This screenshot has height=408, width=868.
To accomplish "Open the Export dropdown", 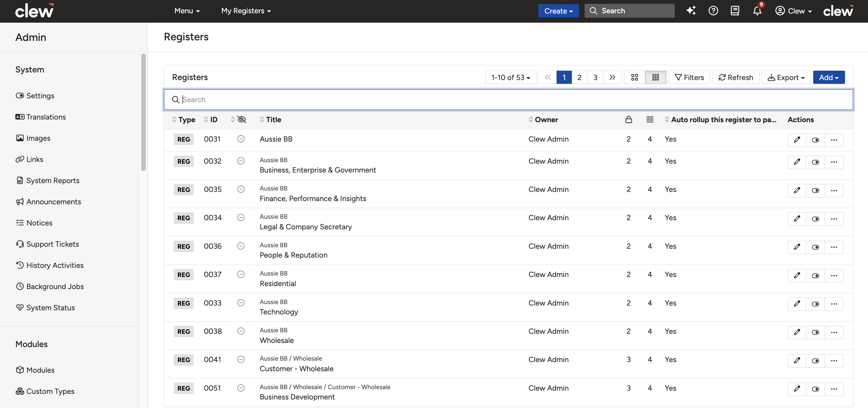I will tap(786, 77).
